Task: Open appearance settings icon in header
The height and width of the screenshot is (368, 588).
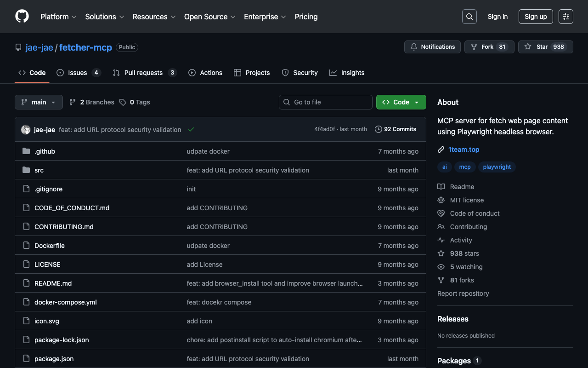Action: coord(565,17)
